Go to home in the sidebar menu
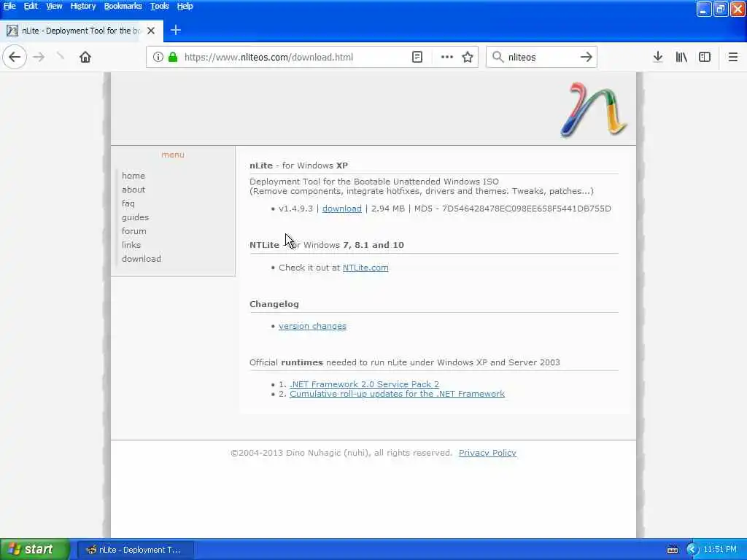Viewport: 747px width, 560px height. pyautogui.click(x=133, y=176)
